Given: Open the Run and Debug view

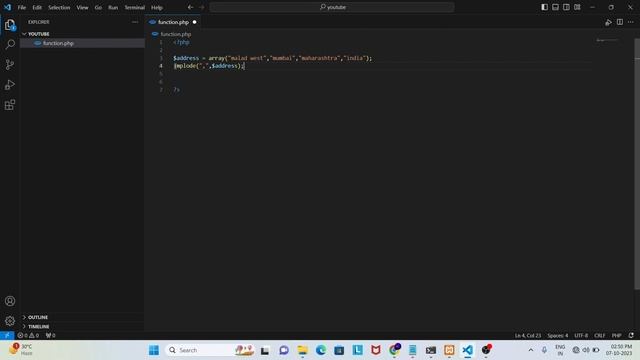Looking at the screenshot, I should (x=10, y=85).
